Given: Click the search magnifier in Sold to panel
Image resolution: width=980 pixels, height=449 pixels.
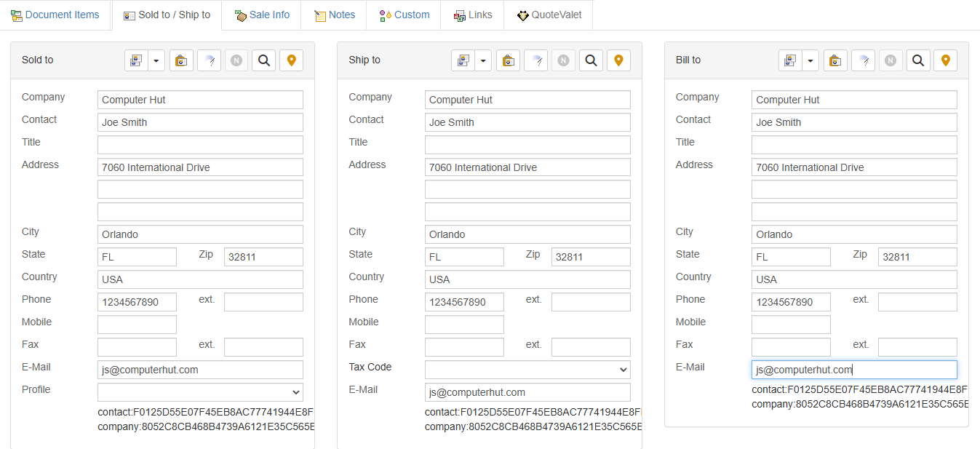Looking at the screenshot, I should tap(264, 60).
